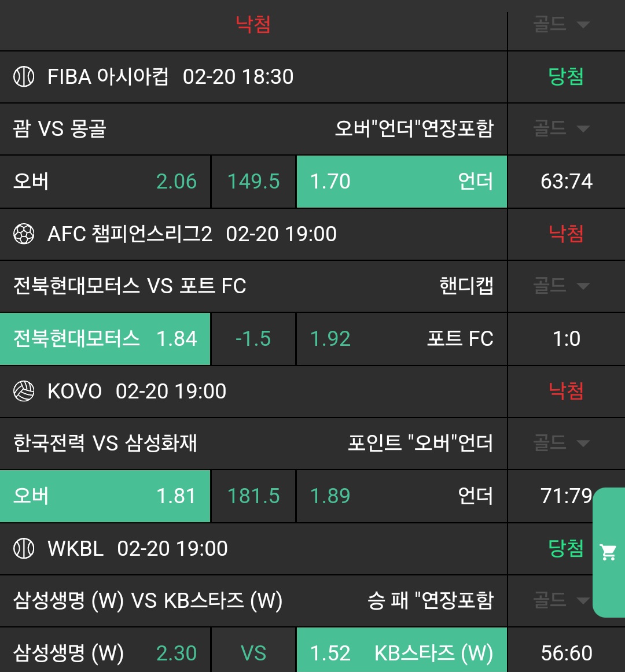Click the 전북현대모터스 VS 포트 FC match title
The height and width of the screenshot is (672, 625).
point(130,286)
